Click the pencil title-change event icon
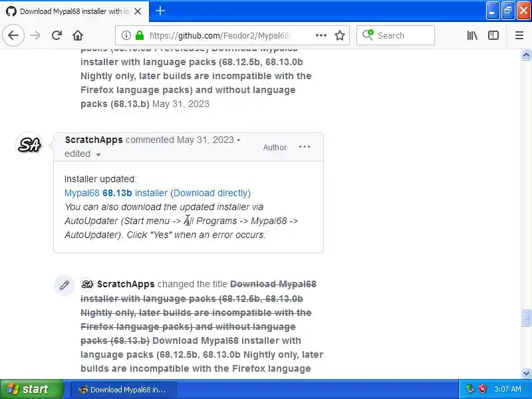Viewport: 532px width, 399px height. [65, 285]
